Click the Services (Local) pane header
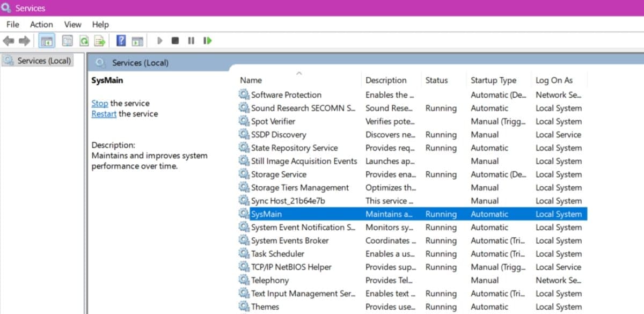Image resolution: width=644 pixels, height=314 pixels. (x=140, y=63)
